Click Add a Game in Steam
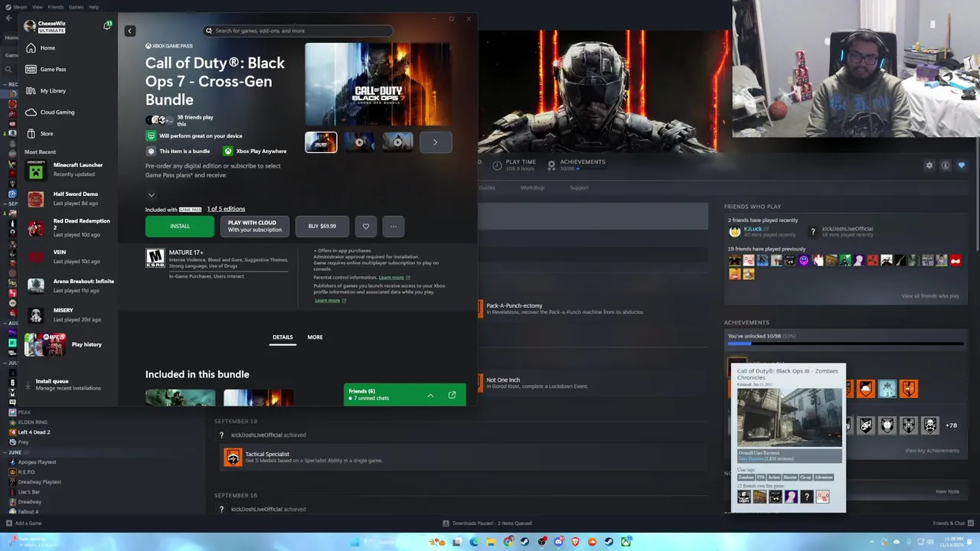Image resolution: width=980 pixels, height=551 pixels. tap(24, 523)
